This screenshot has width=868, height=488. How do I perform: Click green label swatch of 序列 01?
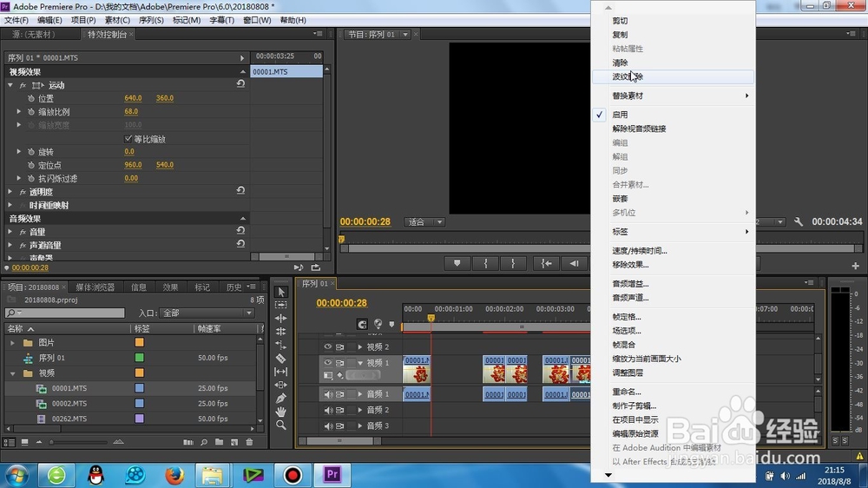140,358
